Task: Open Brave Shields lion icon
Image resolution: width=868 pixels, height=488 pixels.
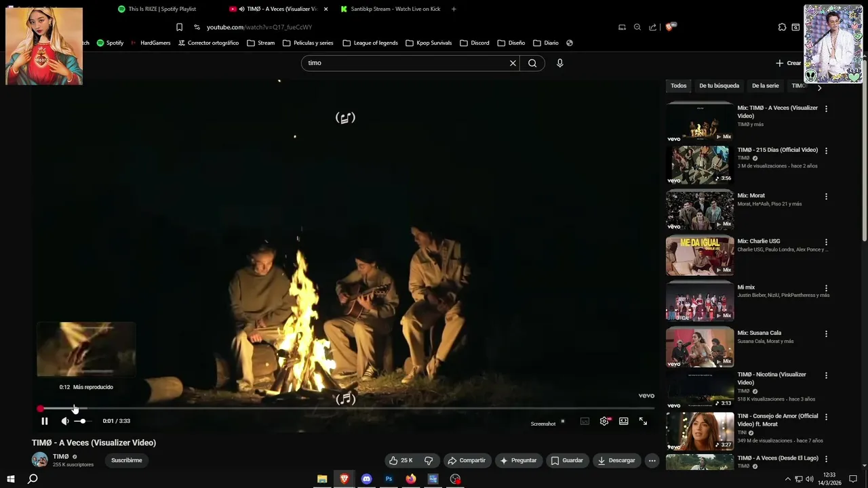Action: point(670,27)
